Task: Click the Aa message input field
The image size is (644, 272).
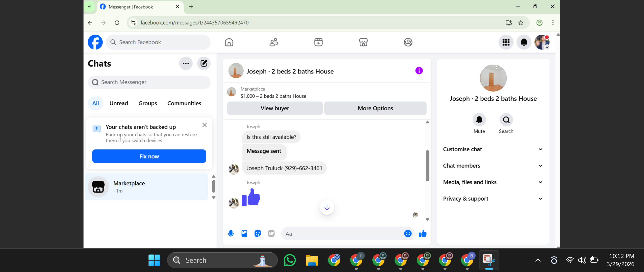Action: tap(343, 234)
